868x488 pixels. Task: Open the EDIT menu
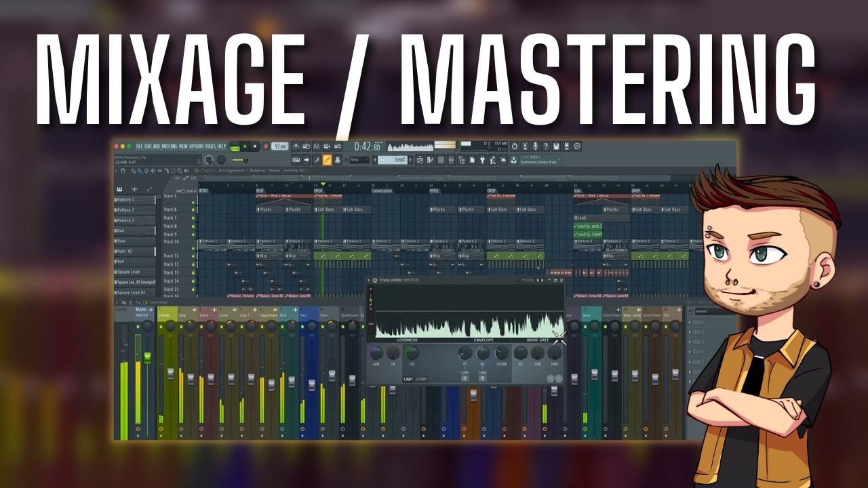coord(149,146)
